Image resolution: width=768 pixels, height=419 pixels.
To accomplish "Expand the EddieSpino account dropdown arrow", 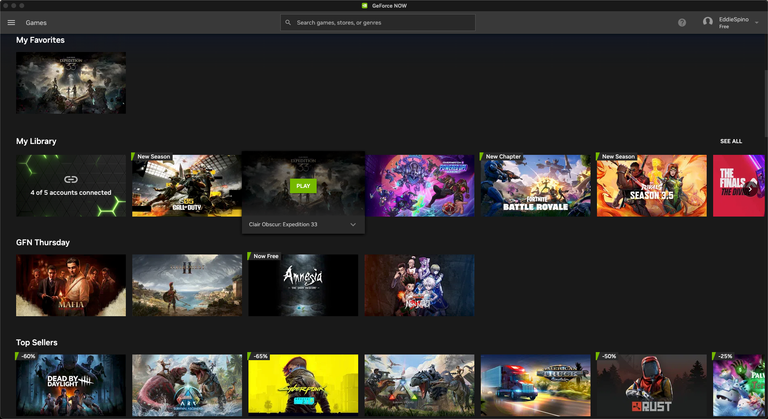I will (756, 23).
